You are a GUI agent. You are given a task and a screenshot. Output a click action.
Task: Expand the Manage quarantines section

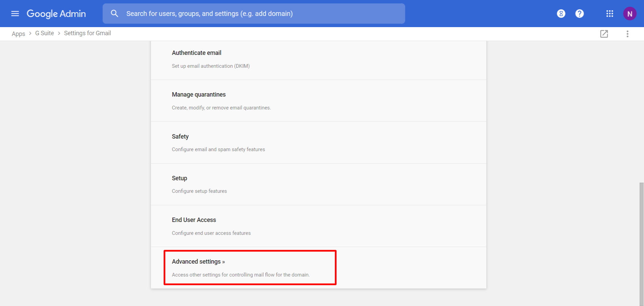pos(199,95)
